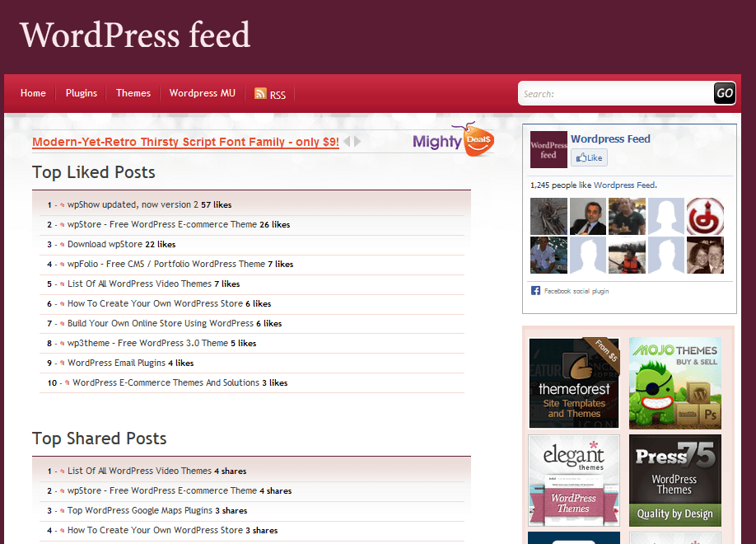Open the themeforest Site Templates ad
Viewport: 756px width, 544px height.
(574, 382)
